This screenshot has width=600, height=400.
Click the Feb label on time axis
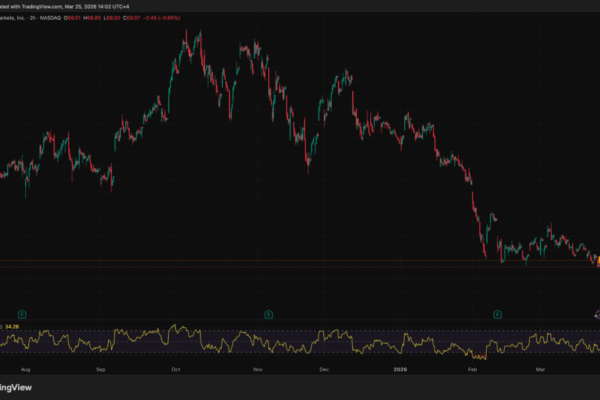click(x=471, y=368)
